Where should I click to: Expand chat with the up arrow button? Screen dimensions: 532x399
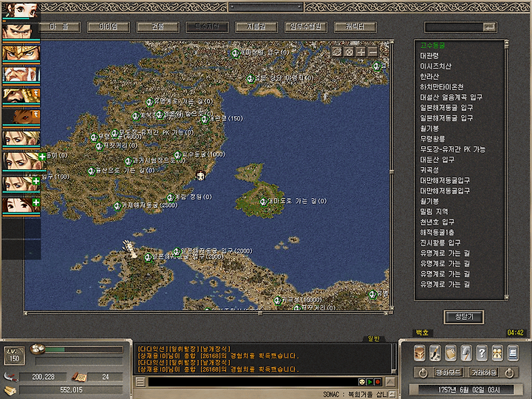[x=391, y=382]
